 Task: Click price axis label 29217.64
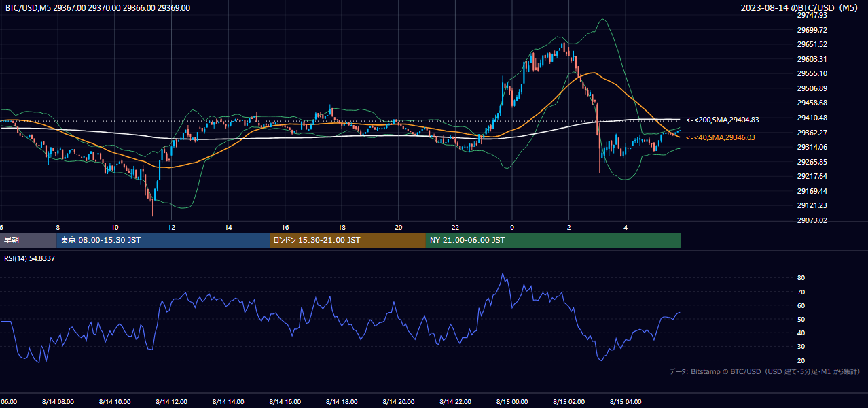(x=812, y=176)
